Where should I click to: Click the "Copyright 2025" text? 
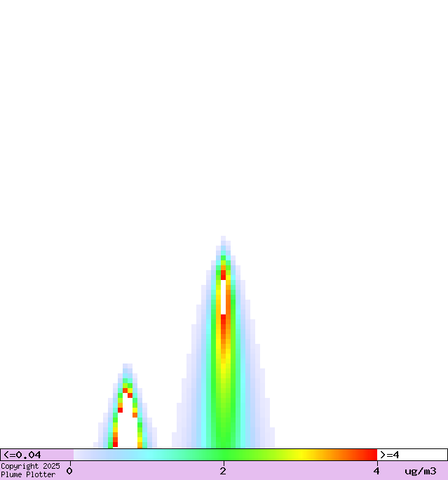tap(31, 466)
